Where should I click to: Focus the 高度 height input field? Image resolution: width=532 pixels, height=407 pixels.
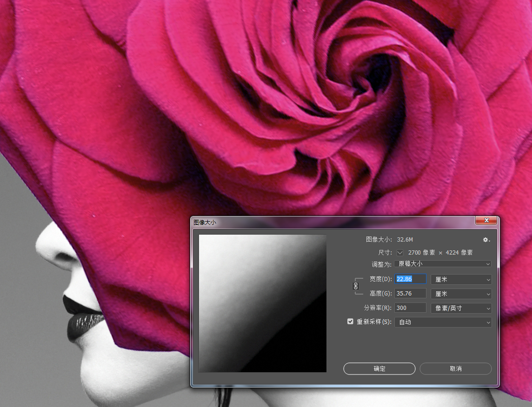410,294
